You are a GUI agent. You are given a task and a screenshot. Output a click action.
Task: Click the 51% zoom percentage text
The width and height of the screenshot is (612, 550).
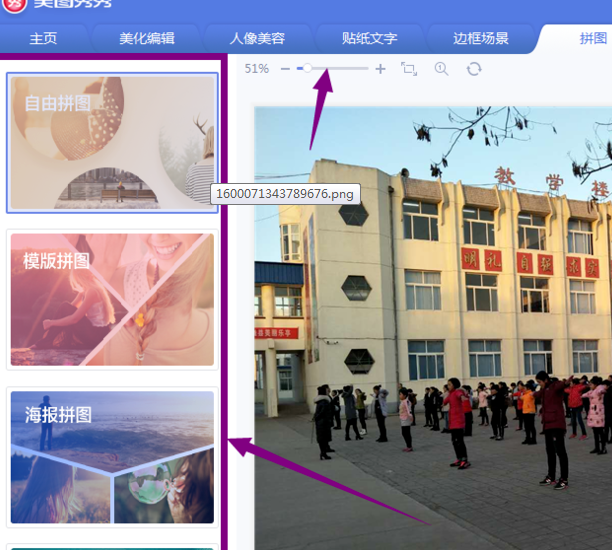(x=256, y=69)
